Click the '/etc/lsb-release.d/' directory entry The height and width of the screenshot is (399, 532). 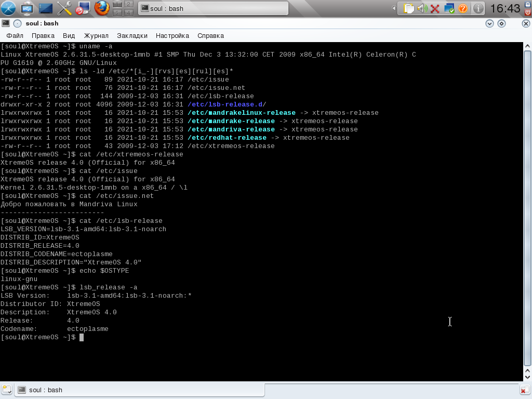pyautogui.click(x=227, y=104)
